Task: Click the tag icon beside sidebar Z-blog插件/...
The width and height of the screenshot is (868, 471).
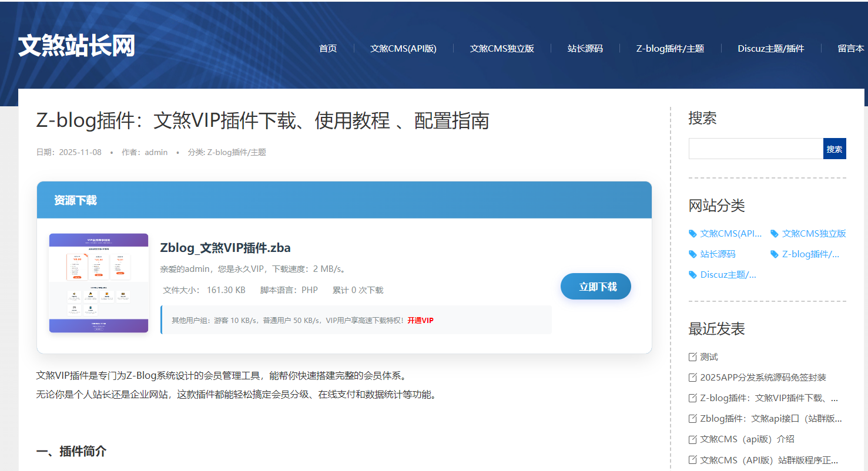Action: (x=774, y=254)
